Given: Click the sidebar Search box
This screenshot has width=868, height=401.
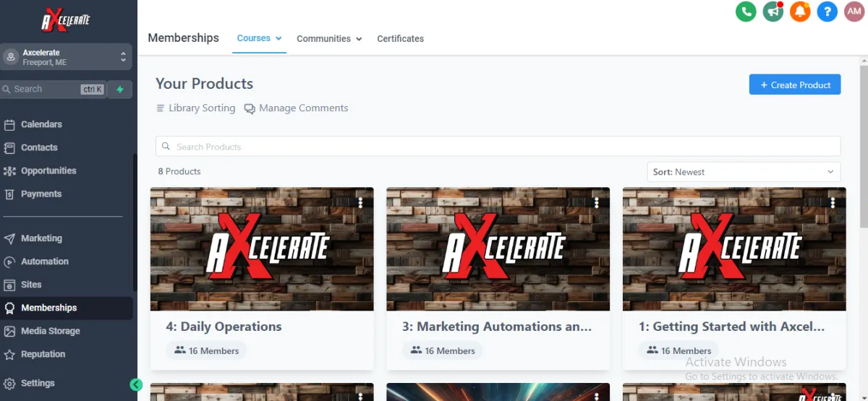Looking at the screenshot, I should click(53, 89).
